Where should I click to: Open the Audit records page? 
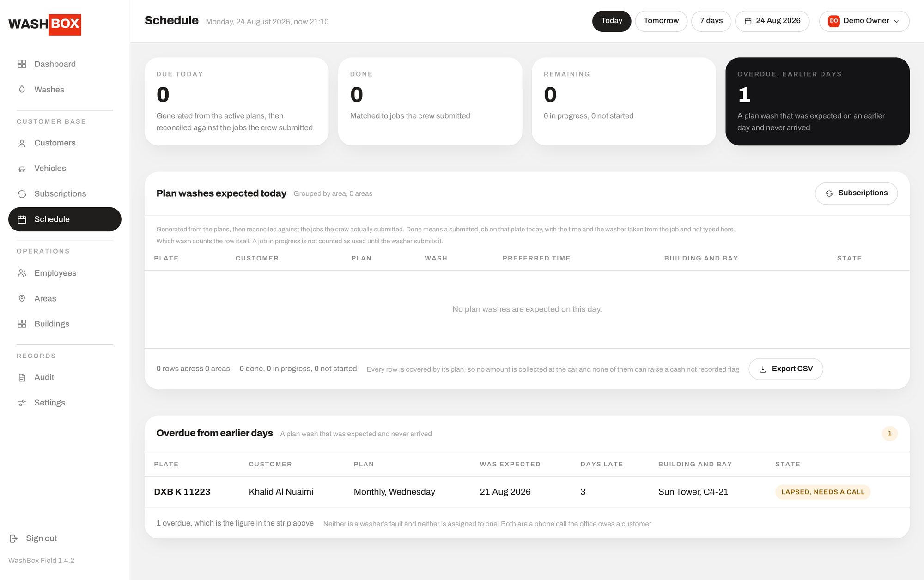[x=65, y=377]
